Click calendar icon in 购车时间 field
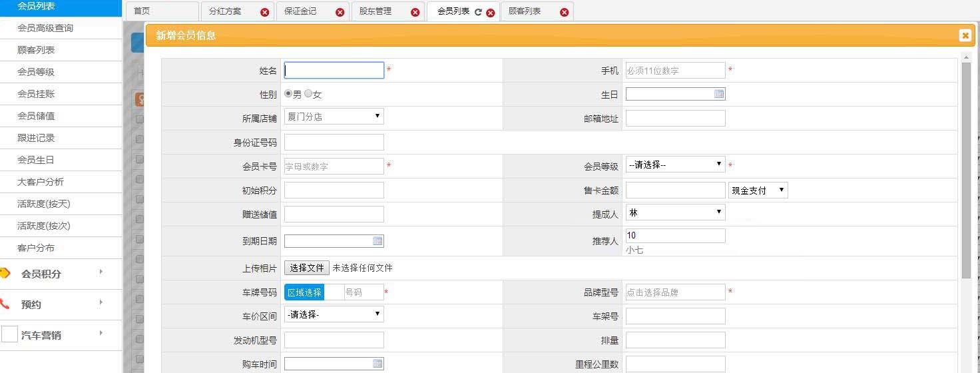This screenshot has height=373, width=980. coord(377,364)
